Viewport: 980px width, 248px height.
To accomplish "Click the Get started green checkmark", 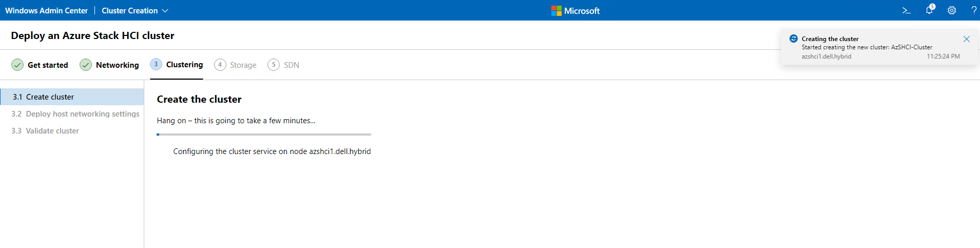I will tap(17, 65).
